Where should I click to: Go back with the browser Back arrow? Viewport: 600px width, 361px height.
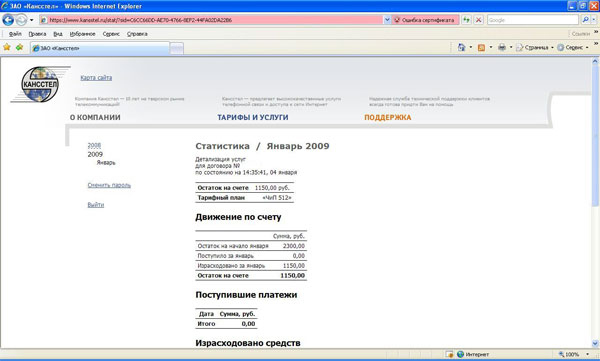(x=8, y=20)
